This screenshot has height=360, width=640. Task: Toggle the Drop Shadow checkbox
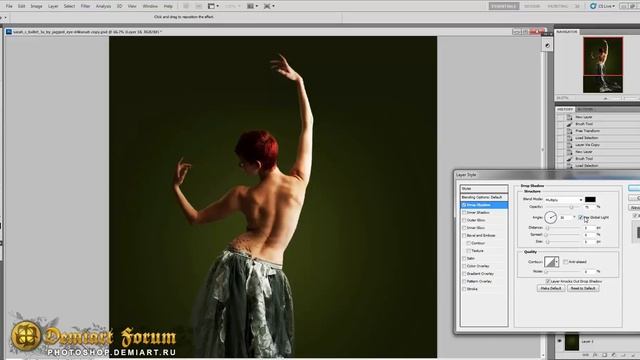[x=464, y=205]
